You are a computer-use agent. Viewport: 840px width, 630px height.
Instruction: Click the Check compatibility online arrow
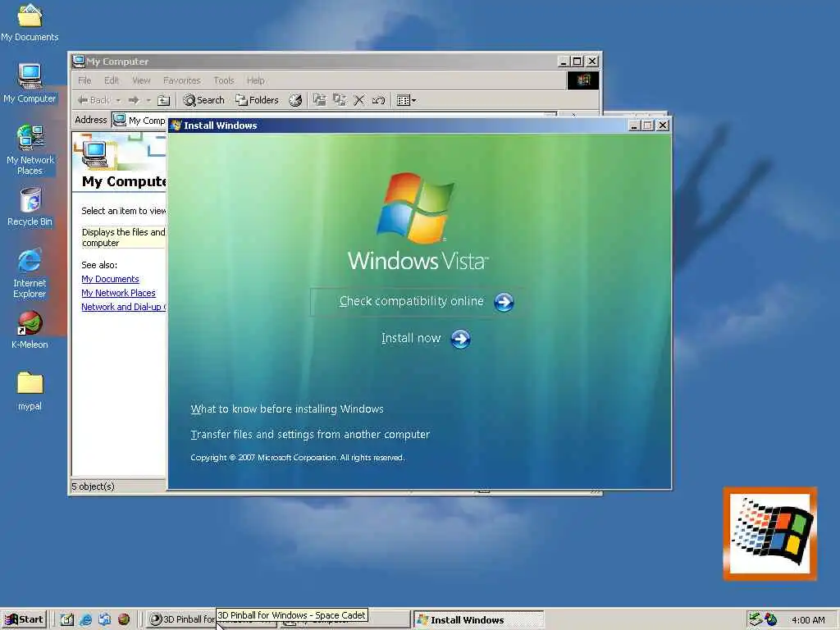504,302
